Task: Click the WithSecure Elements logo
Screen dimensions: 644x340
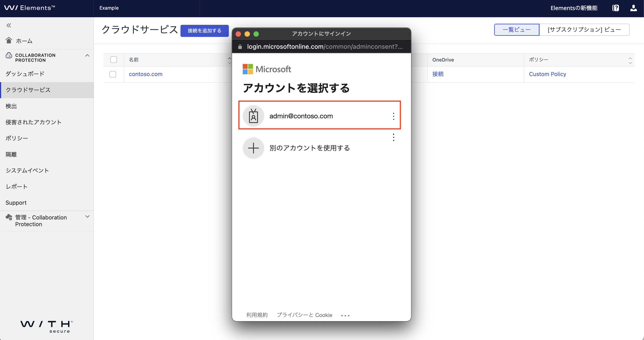Action: pyautogui.click(x=30, y=8)
